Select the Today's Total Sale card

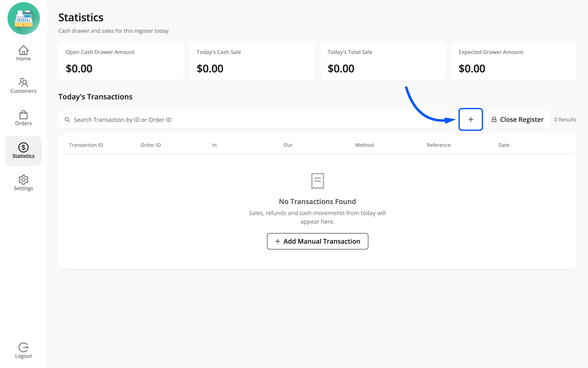coord(383,61)
